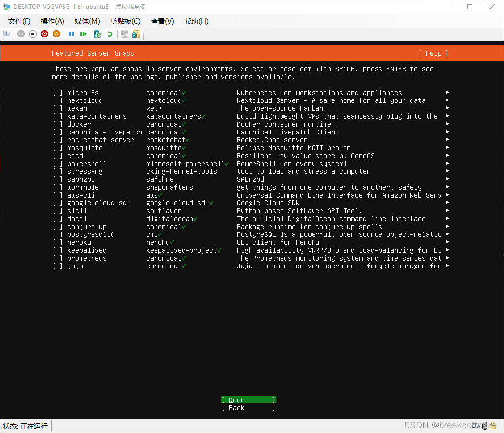Image resolution: width=504 pixels, height=433 pixels.
Task: Click the 'Featured Server Snaps' heading
Action: [93, 53]
